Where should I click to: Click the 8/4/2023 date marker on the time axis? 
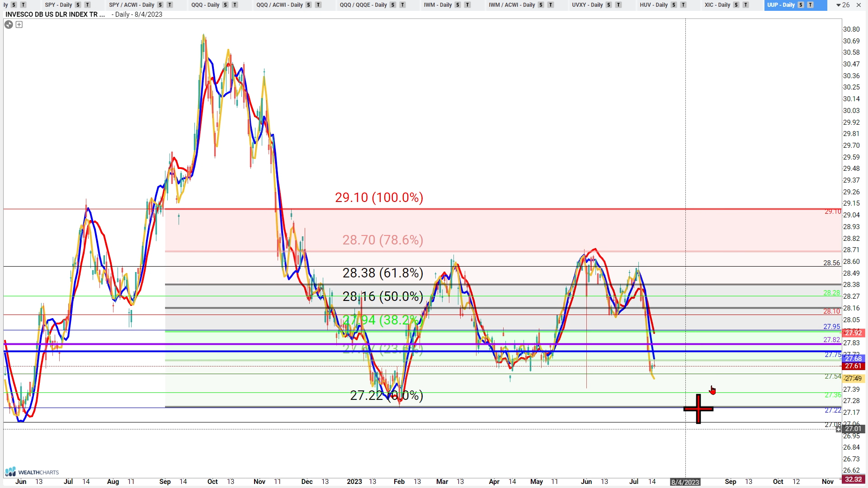click(685, 482)
